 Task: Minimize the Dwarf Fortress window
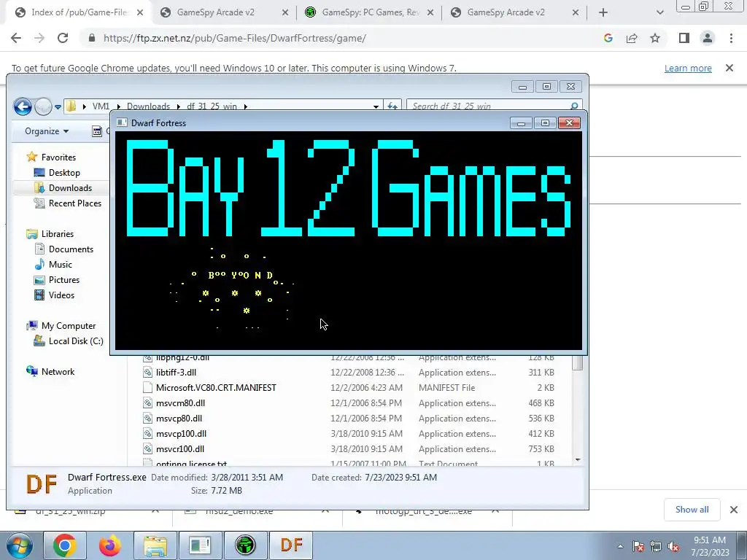coord(521,123)
